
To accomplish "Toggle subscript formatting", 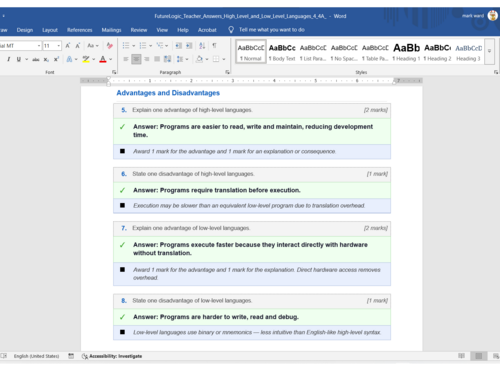I will [46, 59].
